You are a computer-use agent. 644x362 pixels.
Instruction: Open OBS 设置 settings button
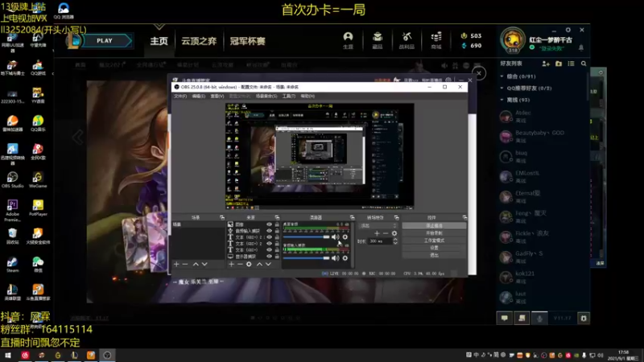coord(434,248)
